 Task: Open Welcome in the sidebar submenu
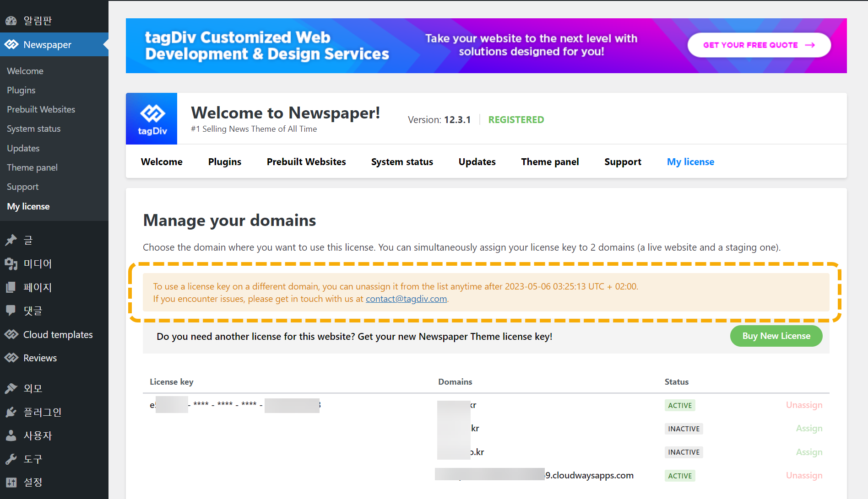(x=25, y=71)
